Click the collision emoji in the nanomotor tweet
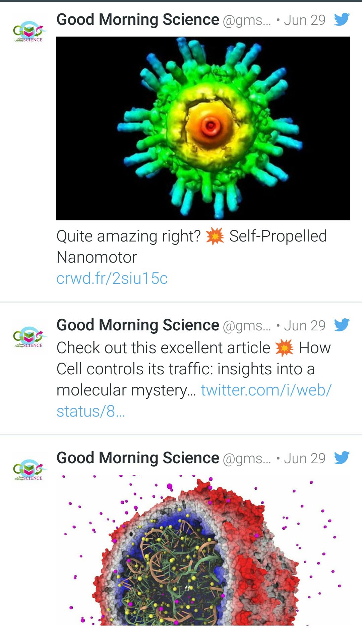Screen dimensions: 362x644 click(x=215, y=237)
